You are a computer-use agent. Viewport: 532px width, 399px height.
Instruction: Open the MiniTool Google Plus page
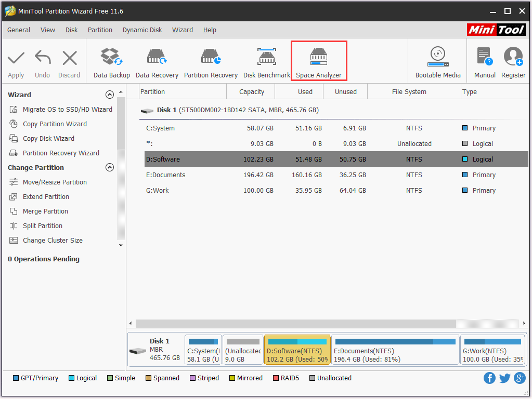[x=520, y=378]
